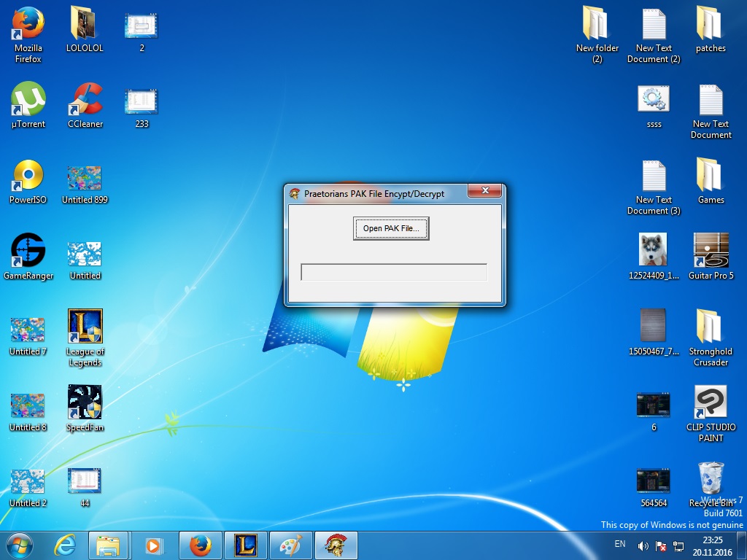The image size is (747, 560).
Task: Select the CCleaner desktop shortcut
Action: (x=85, y=106)
